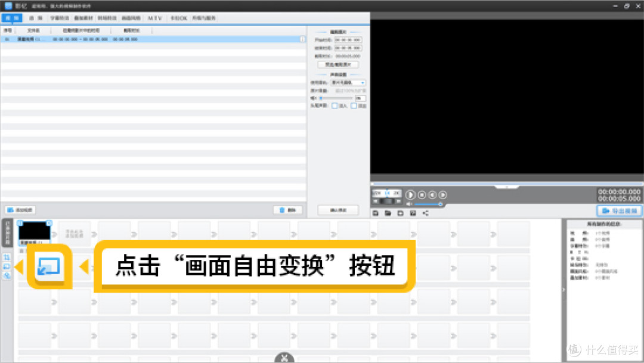Viewport: 644px width, 363px height.
Task: Click the 双击此处添加视频 placeholder slot
Action: tap(75, 234)
